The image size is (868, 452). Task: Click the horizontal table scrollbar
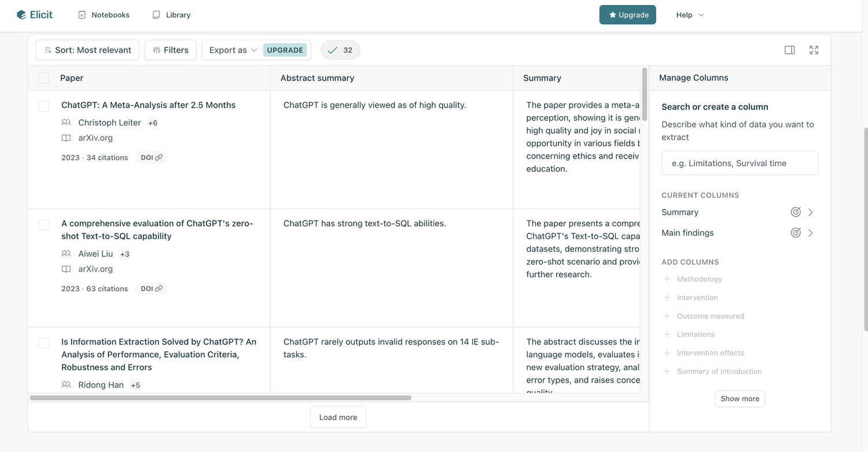coord(220,398)
